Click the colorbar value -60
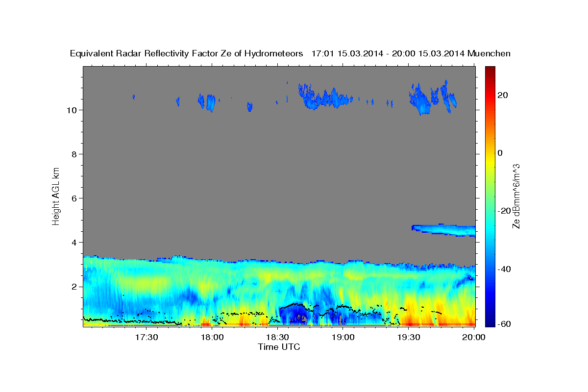This screenshot has width=588, height=392. pyautogui.click(x=504, y=323)
